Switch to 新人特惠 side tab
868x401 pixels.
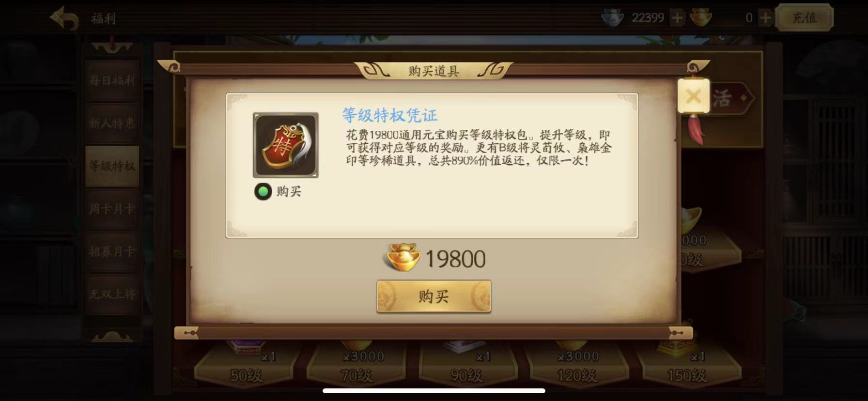pyautogui.click(x=112, y=123)
